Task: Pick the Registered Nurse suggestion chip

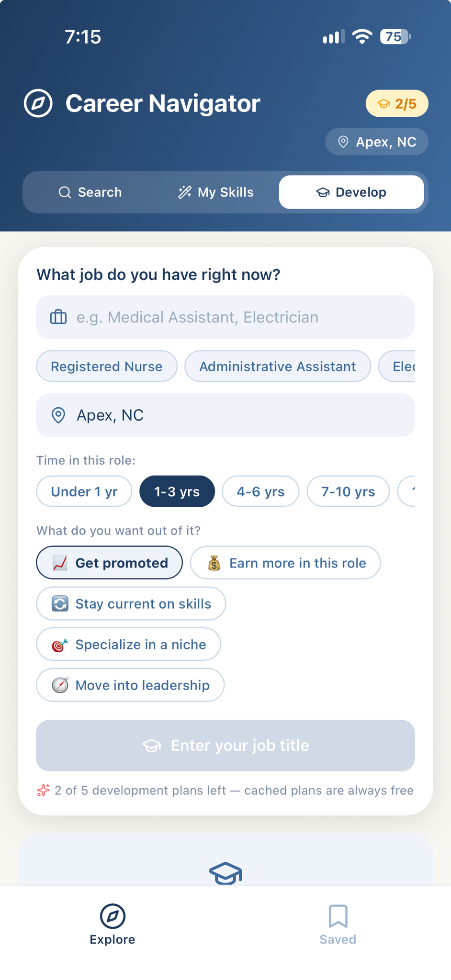Action: tap(107, 367)
